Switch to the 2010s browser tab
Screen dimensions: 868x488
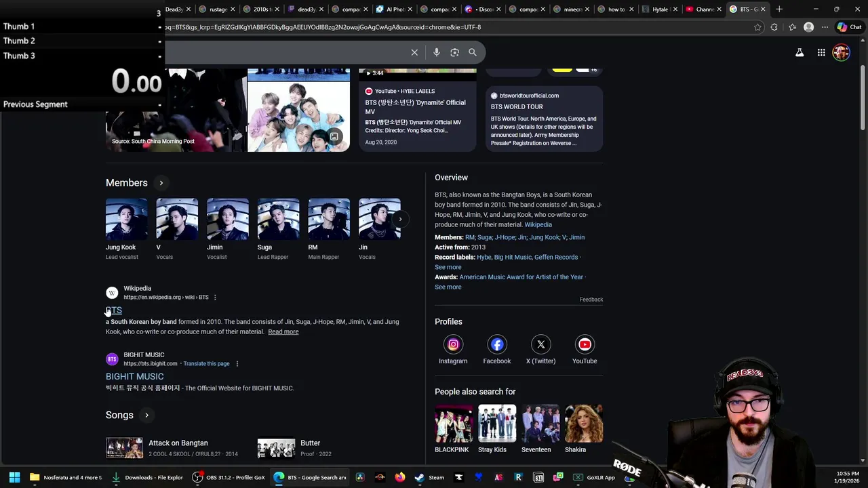click(262, 9)
